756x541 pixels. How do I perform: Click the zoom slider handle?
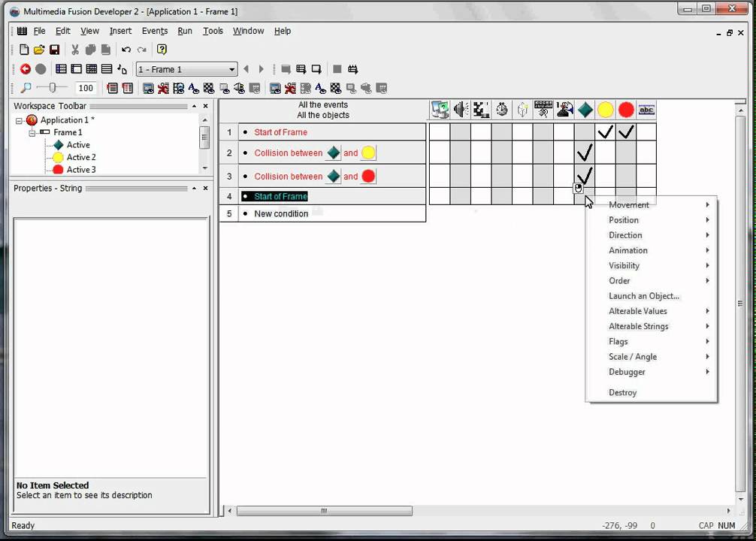[x=53, y=87]
